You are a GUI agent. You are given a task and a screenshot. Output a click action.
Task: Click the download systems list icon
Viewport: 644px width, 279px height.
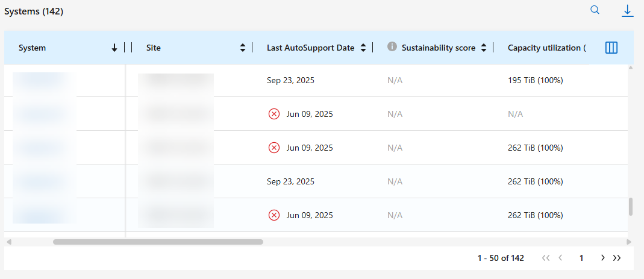click(x=627, y=10)
